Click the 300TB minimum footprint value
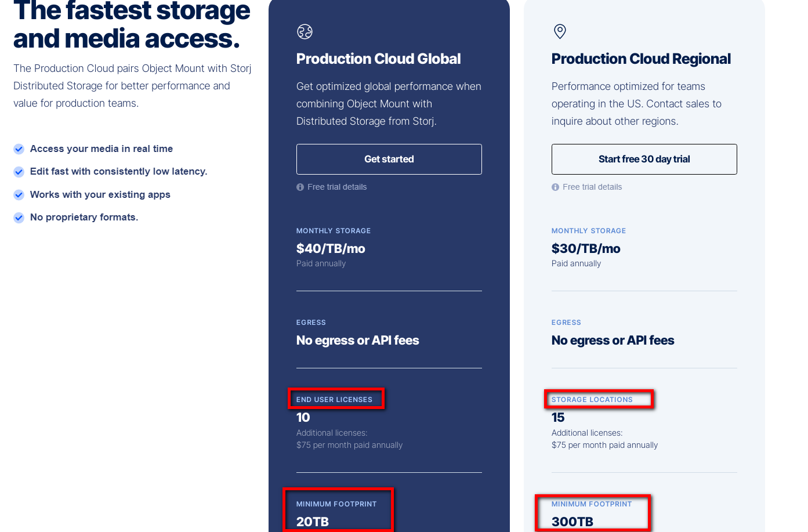 point(573,522)
